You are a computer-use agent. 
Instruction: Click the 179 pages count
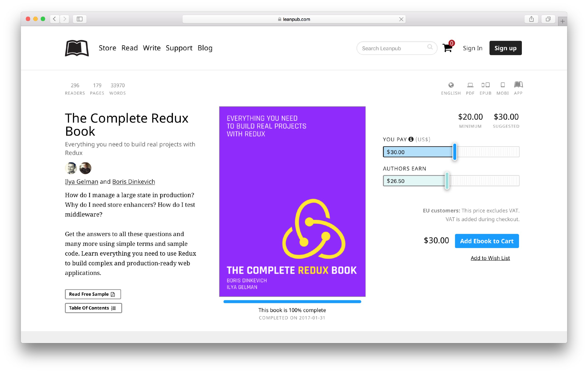(x=97, y=85)
